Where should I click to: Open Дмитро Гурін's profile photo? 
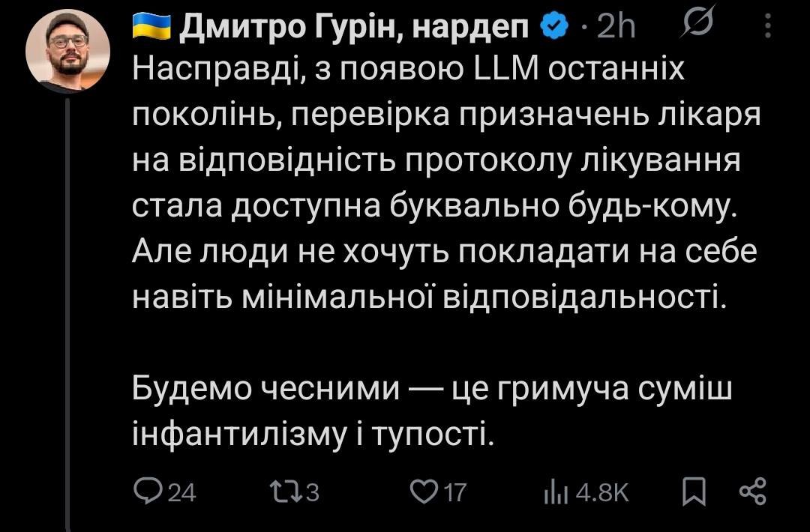pos(67,50)
